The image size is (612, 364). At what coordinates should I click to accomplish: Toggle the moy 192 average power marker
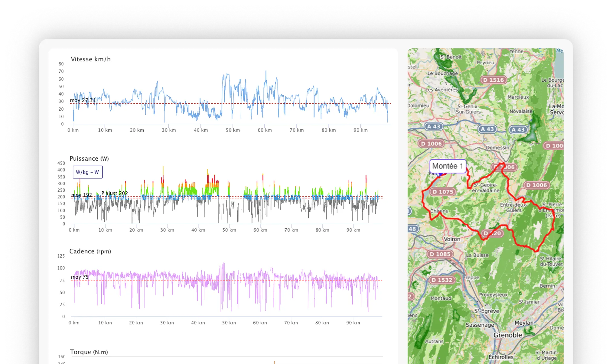pyautogui.click(x=81, y=195)
